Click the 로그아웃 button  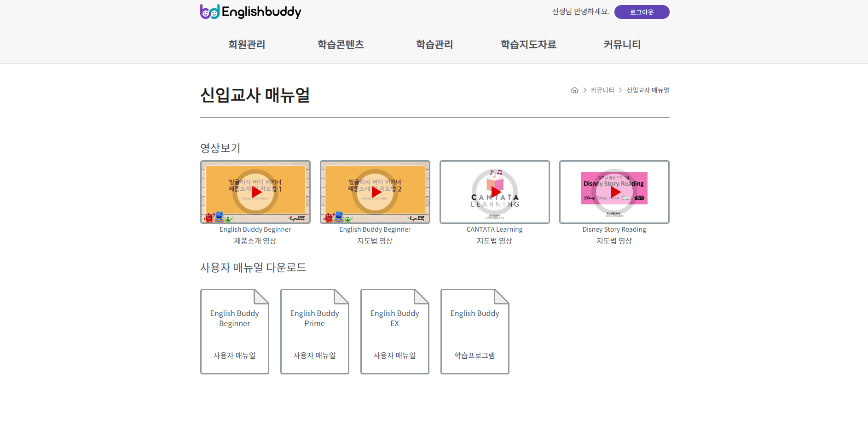[642, 12]
